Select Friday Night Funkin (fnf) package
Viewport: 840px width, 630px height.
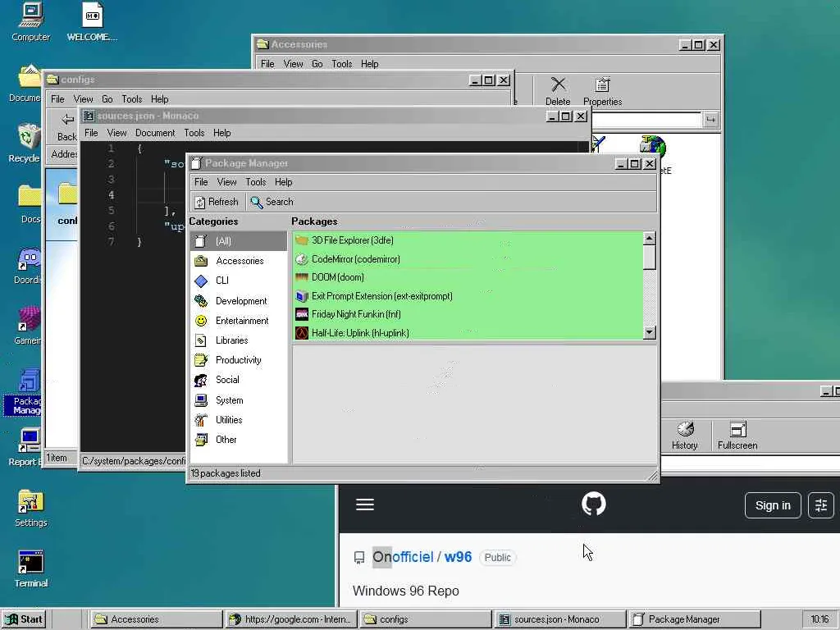point(468,314)
